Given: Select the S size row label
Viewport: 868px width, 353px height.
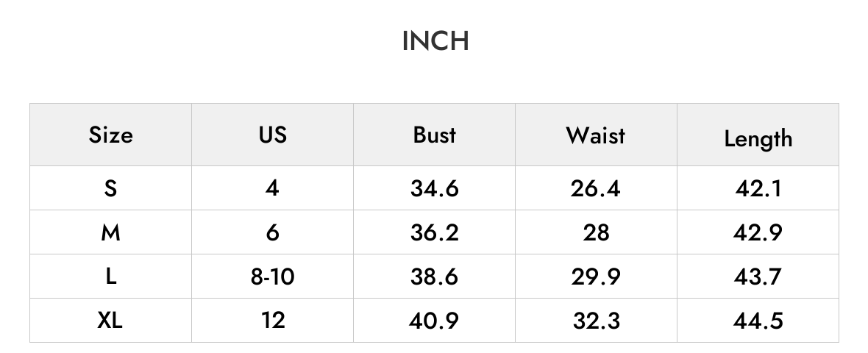Looking at the screenshot, I should (111, 188).
